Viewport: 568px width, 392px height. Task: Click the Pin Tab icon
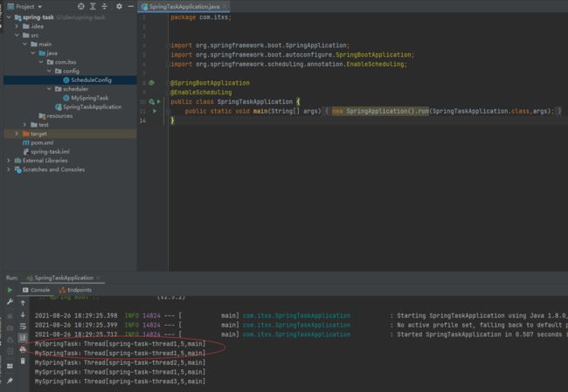pyautogui.click(x=10, y=381)
